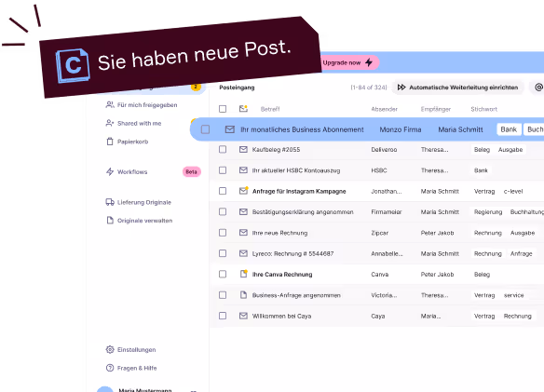Select the Kaufbeleg #2055 checkbox

[x=223, y=150]
